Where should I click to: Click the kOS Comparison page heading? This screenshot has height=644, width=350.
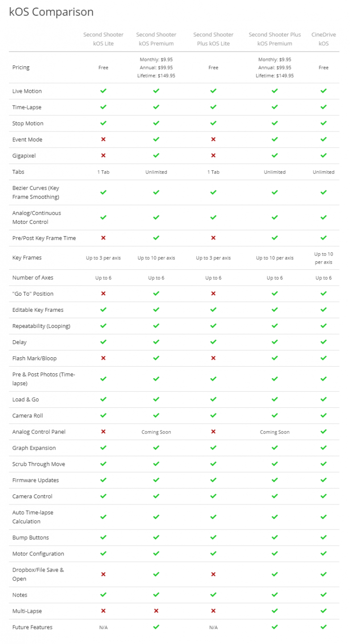pos(51,12)
